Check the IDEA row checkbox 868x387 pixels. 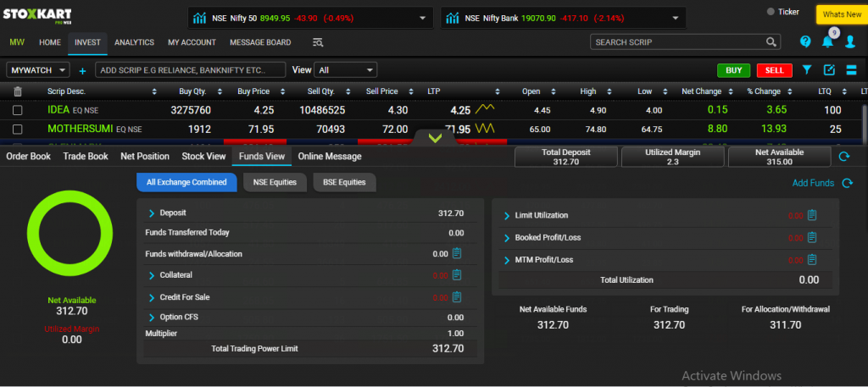18,111
